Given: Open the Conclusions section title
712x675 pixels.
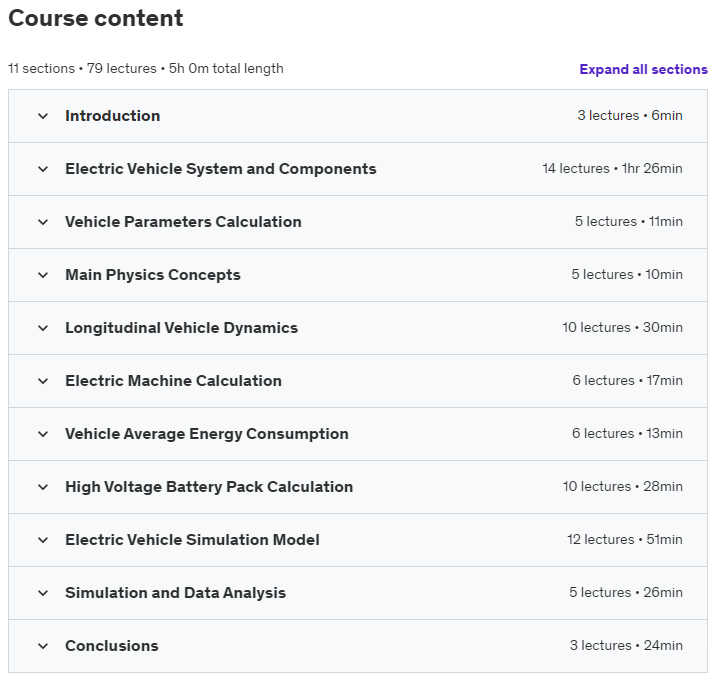Looking at the screenshot, I should click(x=112, y=645).
